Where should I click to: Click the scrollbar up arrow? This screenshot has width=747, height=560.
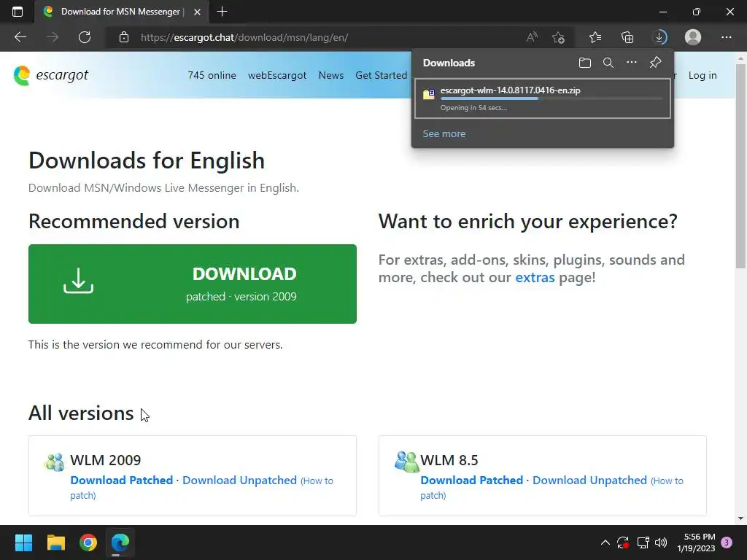click(740, 58)
